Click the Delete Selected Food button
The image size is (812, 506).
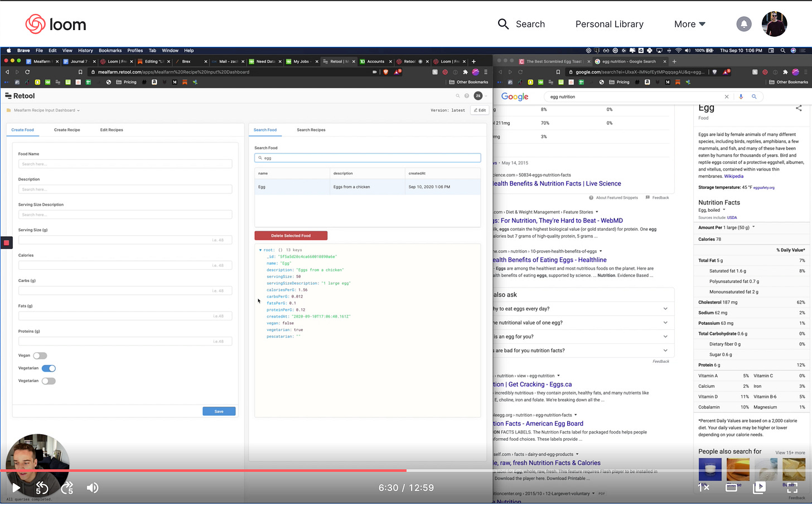(x=291, y=236)
